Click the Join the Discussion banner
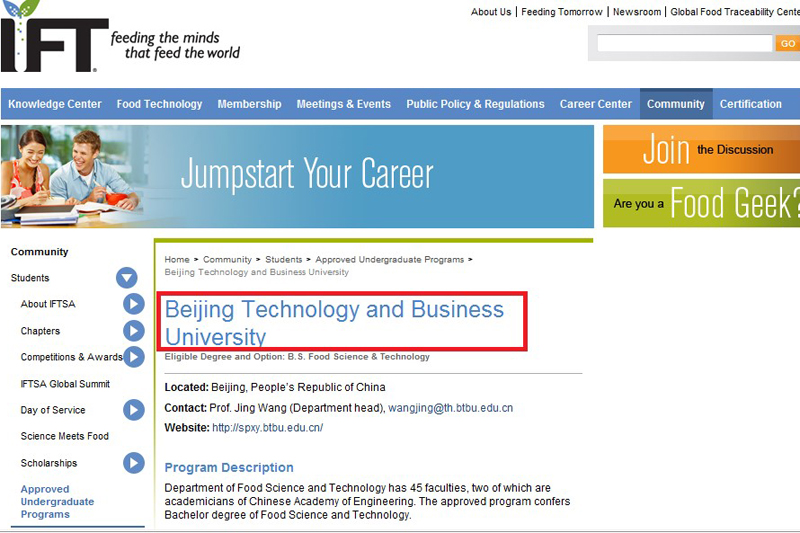The height and width of the screenshot is (533, 800). click(x=701, y=149)
